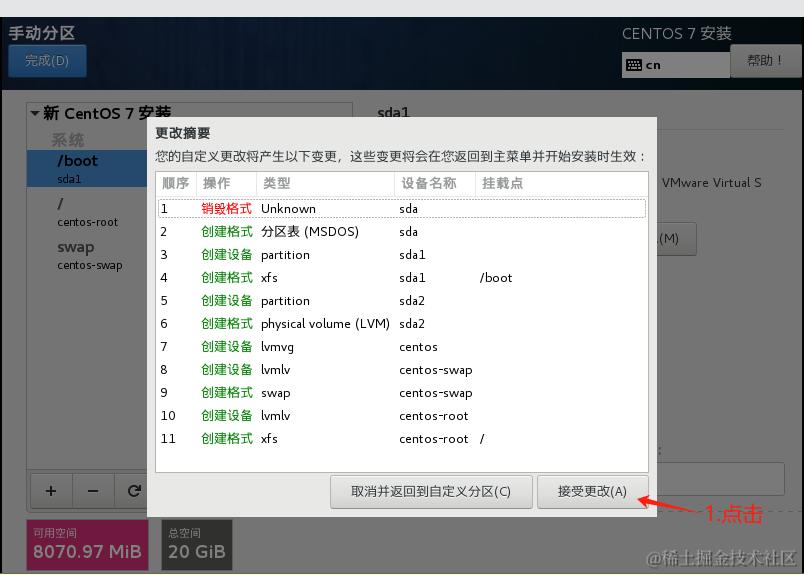Screen dimensions: 804x575
Task: Select row 4 xfs sda1 /boot
Action: click(x=402, y=278)
